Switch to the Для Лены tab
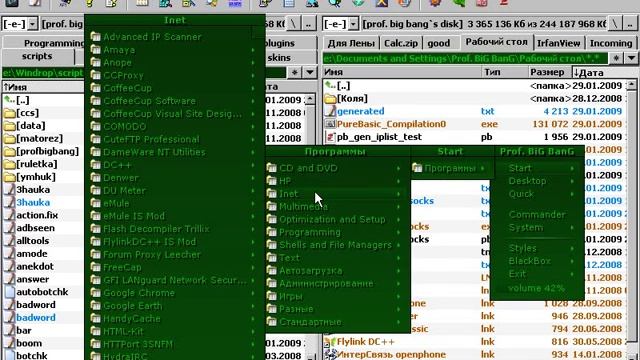 point(351,43)
